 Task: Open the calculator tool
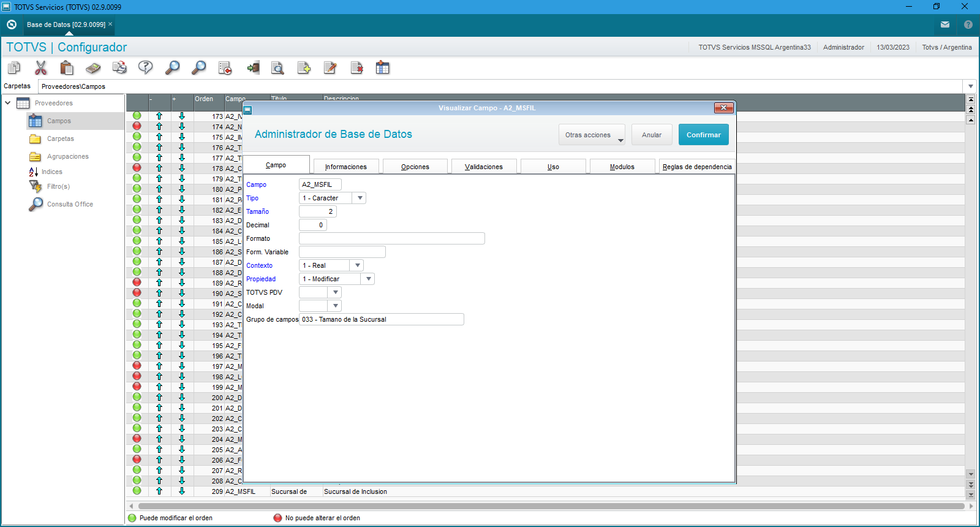[93, 67]
